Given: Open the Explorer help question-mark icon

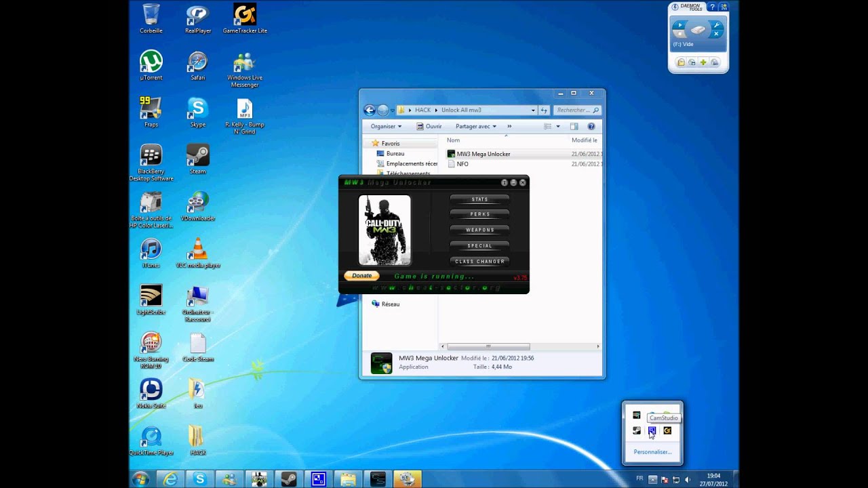Looking at the screenshot, I should click(591, 126).
